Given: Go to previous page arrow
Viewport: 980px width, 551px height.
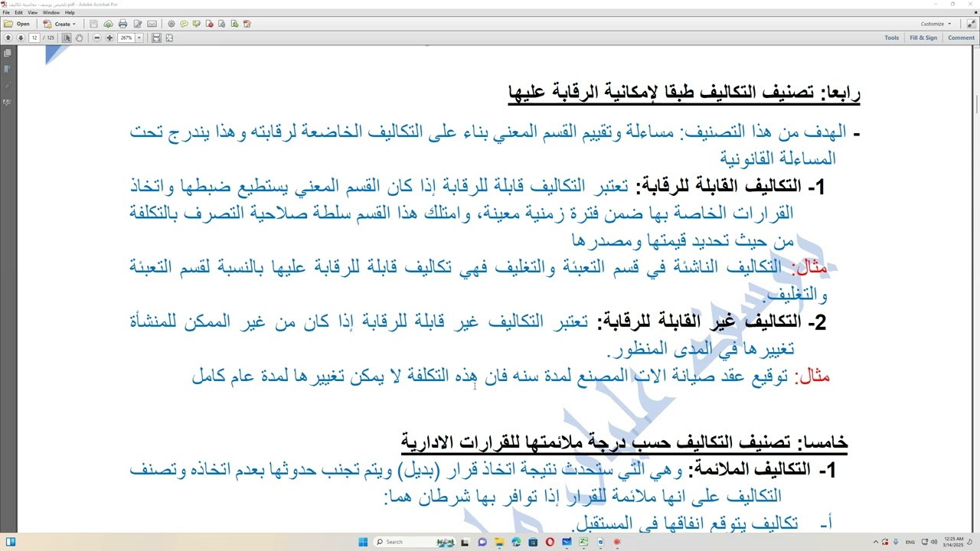Looking at the screenshot, I should (8, 37).
